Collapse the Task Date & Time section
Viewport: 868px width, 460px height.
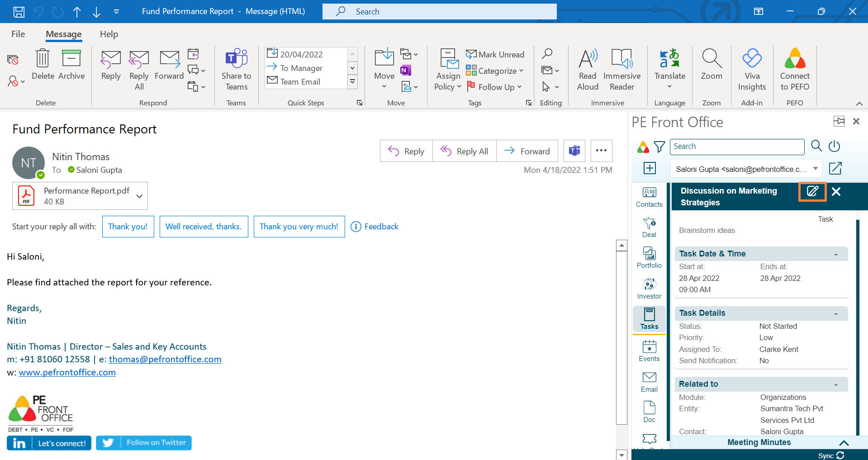coord(835,254)
